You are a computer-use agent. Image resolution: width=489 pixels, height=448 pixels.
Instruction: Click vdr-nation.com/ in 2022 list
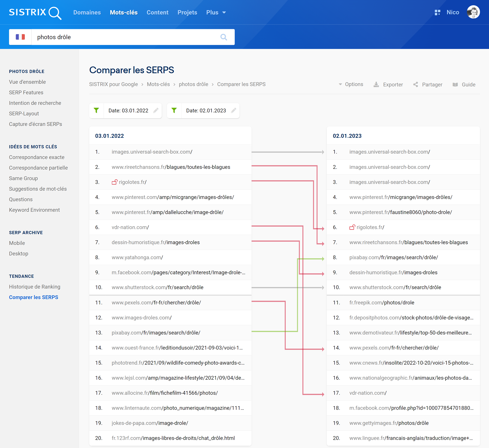(x=130, y=227)
